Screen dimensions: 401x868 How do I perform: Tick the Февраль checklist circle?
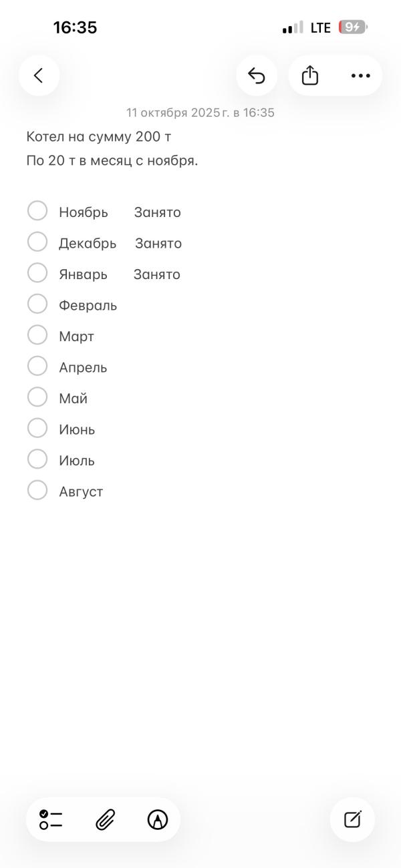37,304
